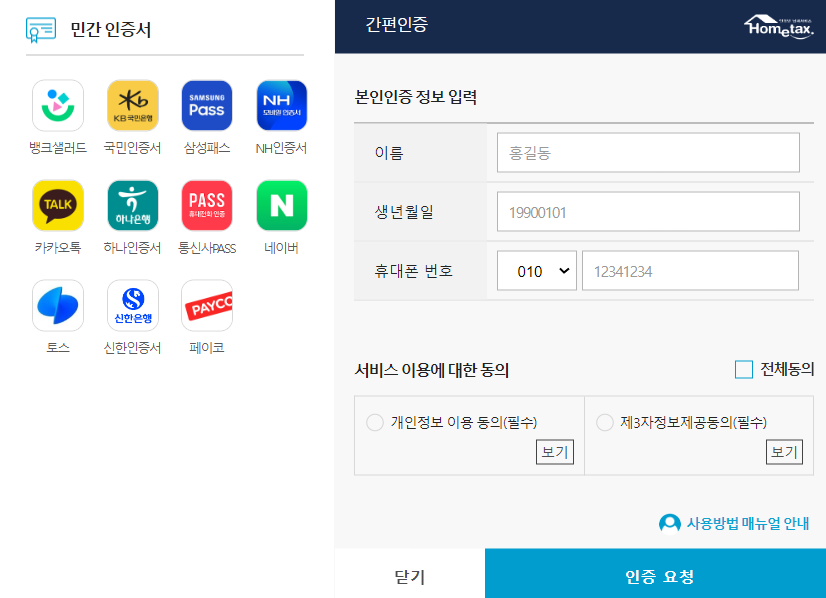Select the Naver authentication icon
The height and width of the screenshot is (598, 826).
pyautogui.click(x=281, y=205)
